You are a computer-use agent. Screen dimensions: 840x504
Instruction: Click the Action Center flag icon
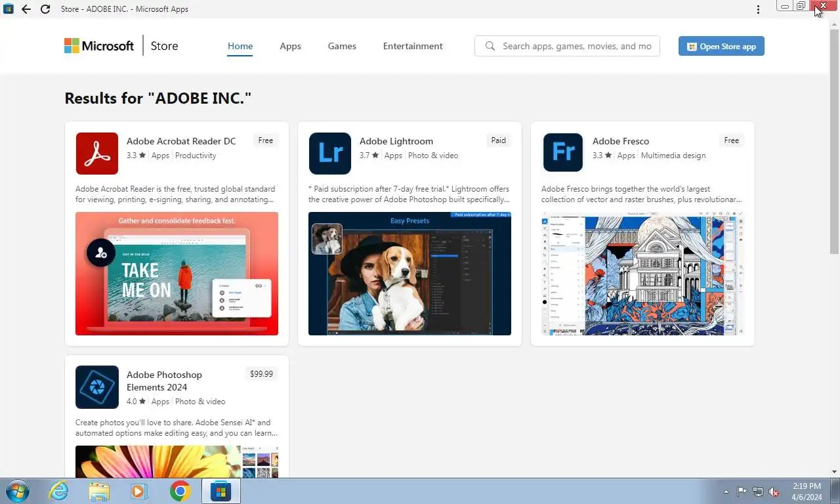tap(742, 492)
